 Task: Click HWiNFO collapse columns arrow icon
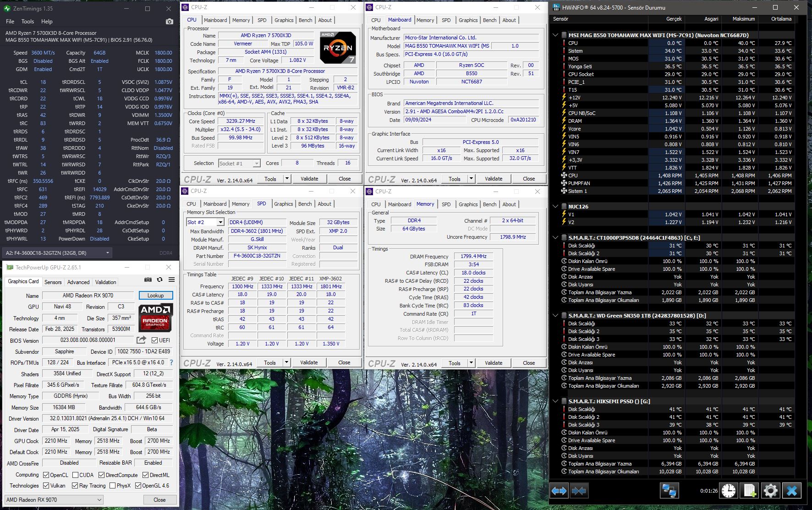coord(579,491)
